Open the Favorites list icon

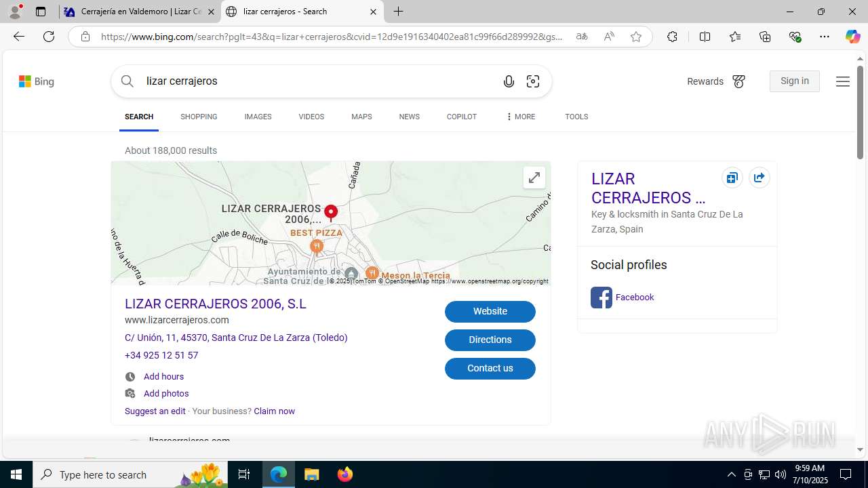tap(735, 37)
